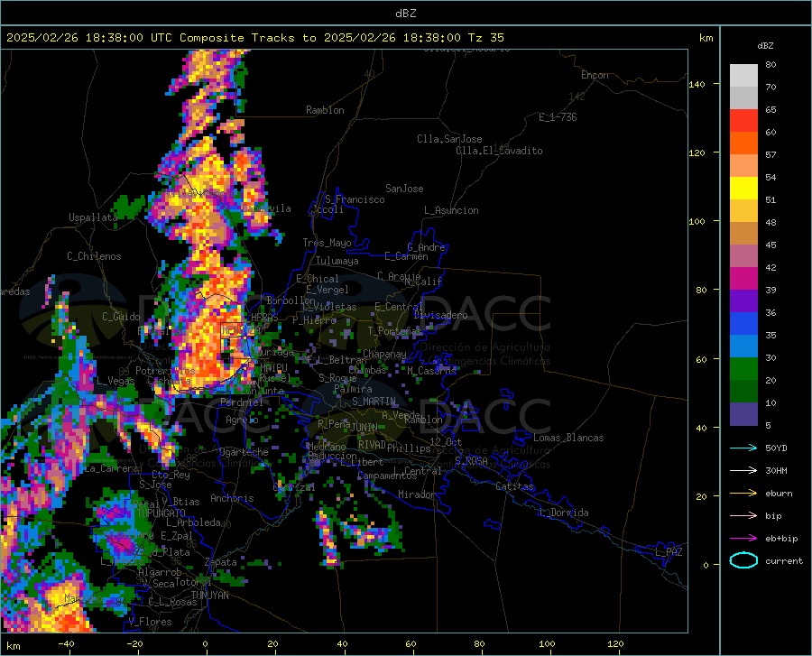The image size is (812, 656).
Task: Click the 'L_Dormida' place label
Action: 564,513
